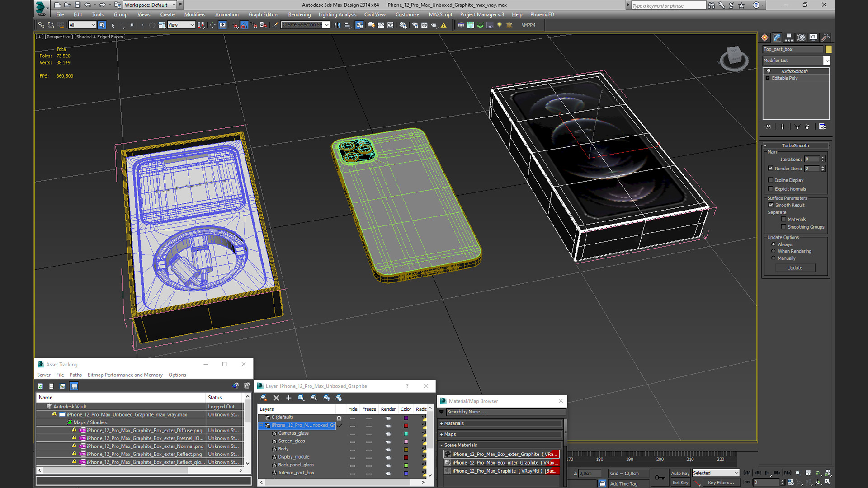This screenshot has width=868, height=488.
Task: Click the Mirror tool icon in toolbar
Action: pos(337,25)
